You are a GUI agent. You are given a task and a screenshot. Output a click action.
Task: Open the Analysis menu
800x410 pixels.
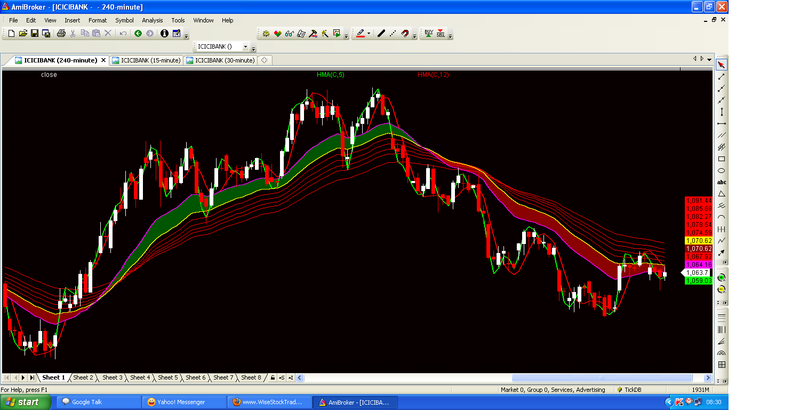(x=152, y=20)
